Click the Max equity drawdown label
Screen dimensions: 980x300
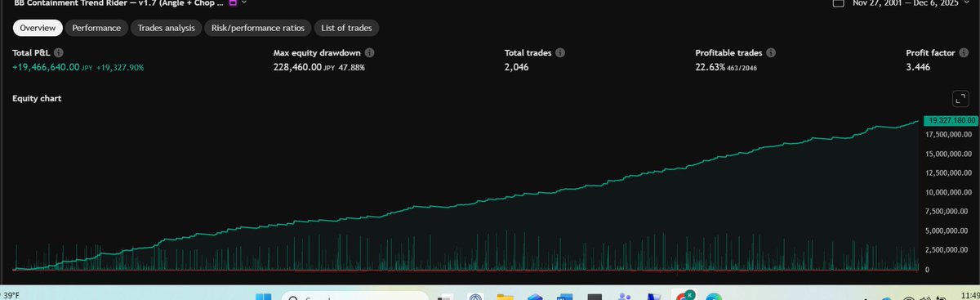click(316, 52)
